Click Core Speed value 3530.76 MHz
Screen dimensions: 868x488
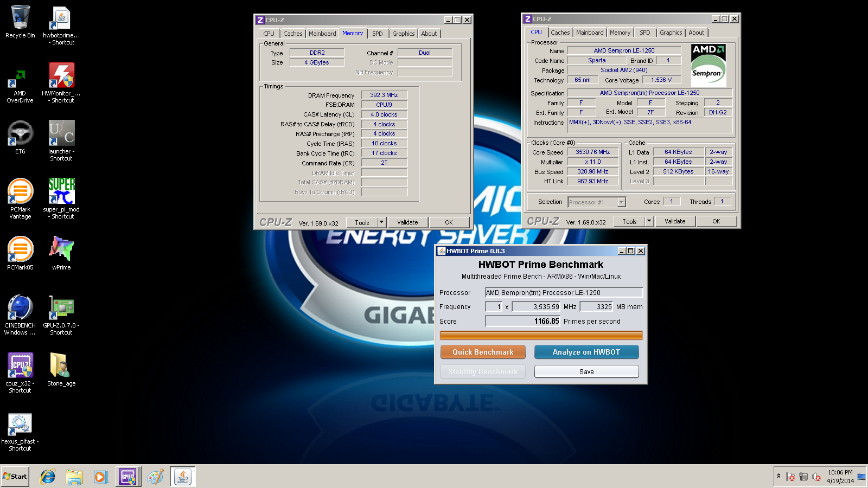[593, 152]
